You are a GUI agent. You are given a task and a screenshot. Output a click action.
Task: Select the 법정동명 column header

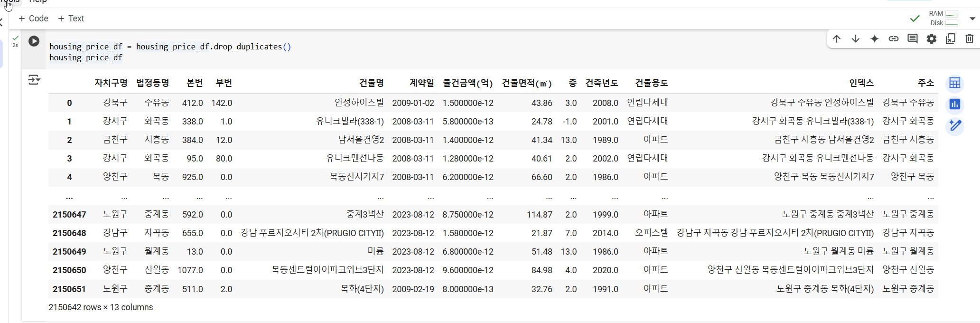pos(152,83)
